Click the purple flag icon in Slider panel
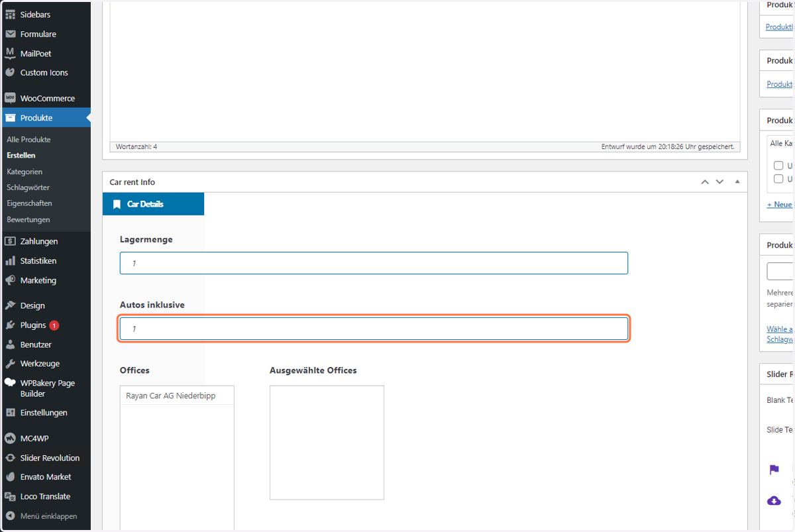Viewport: 795px width, 532px height. 774,470
